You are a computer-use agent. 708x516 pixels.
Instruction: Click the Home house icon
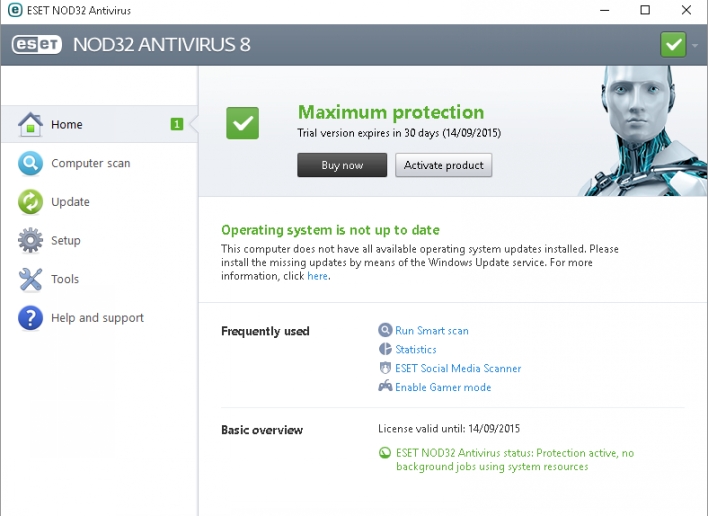(30, 124)
